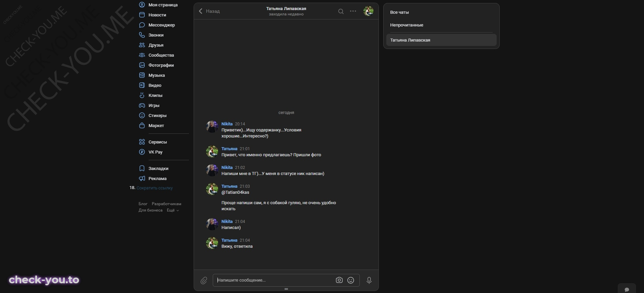Click Татьяна Липавская name in header
Image resolution: width=644 pixels, height=293 pixels.
(x=286, y=9)
